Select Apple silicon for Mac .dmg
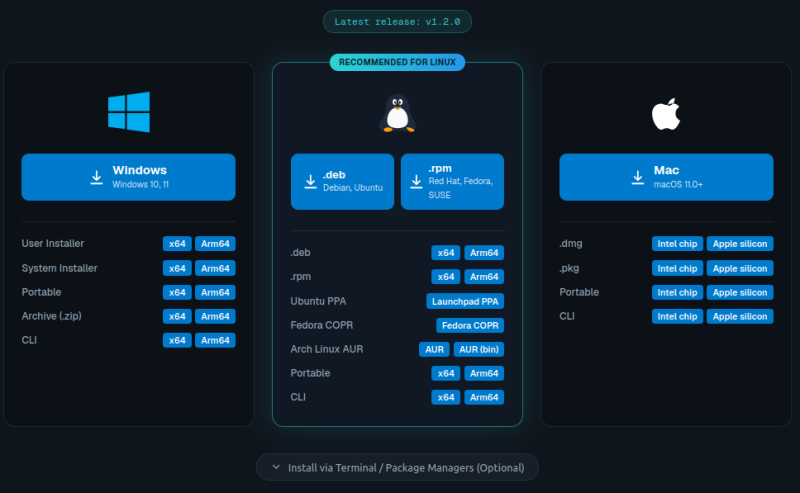Screen dimensions: 800x493 pyautogui.click(x=740, y=244)
